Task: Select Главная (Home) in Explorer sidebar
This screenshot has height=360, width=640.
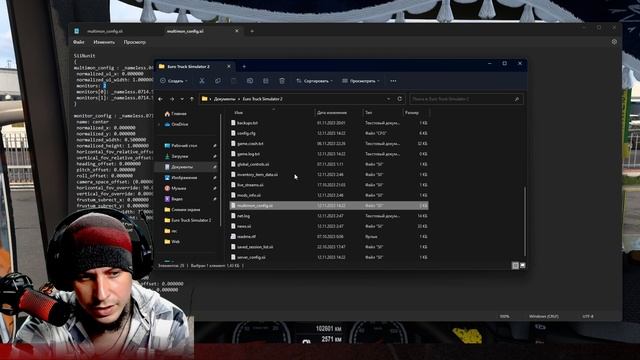Action: pos(176,113)
